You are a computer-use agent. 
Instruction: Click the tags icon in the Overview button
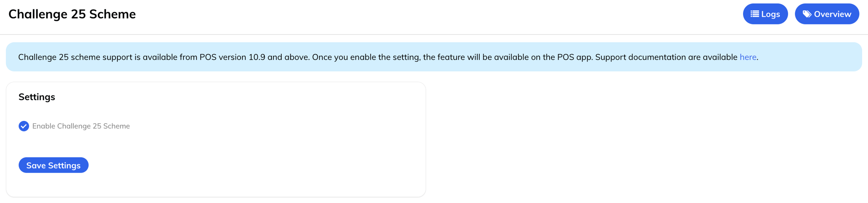[x=807, y=14]
